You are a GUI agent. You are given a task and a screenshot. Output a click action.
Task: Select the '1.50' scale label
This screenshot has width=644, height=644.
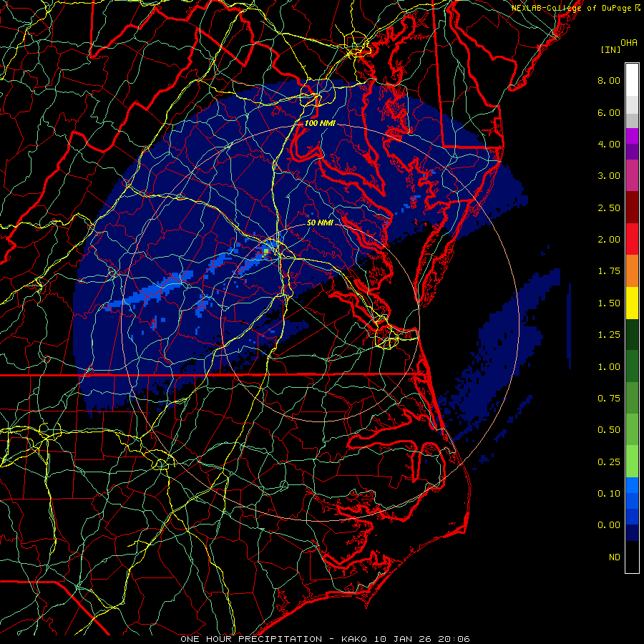click(609, 303)
